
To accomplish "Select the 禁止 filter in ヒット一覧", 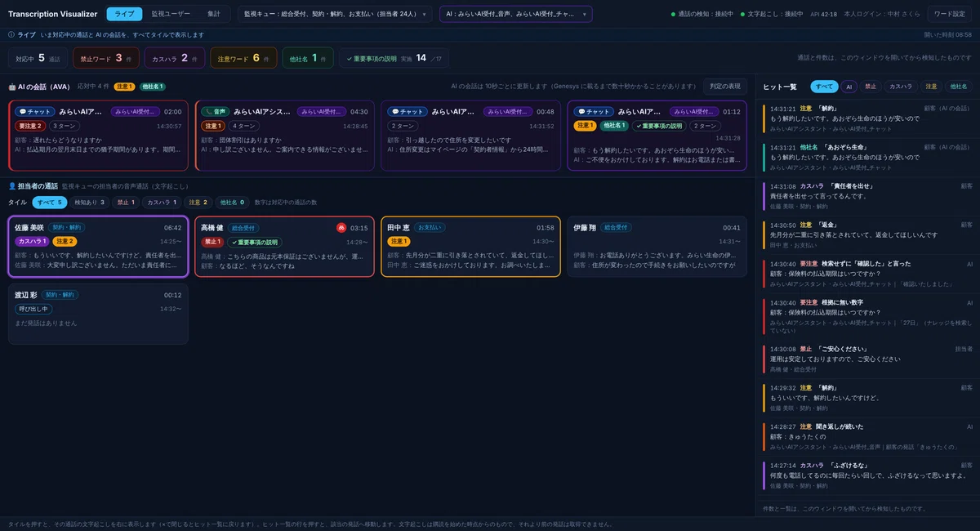I will tap(871, 87).
